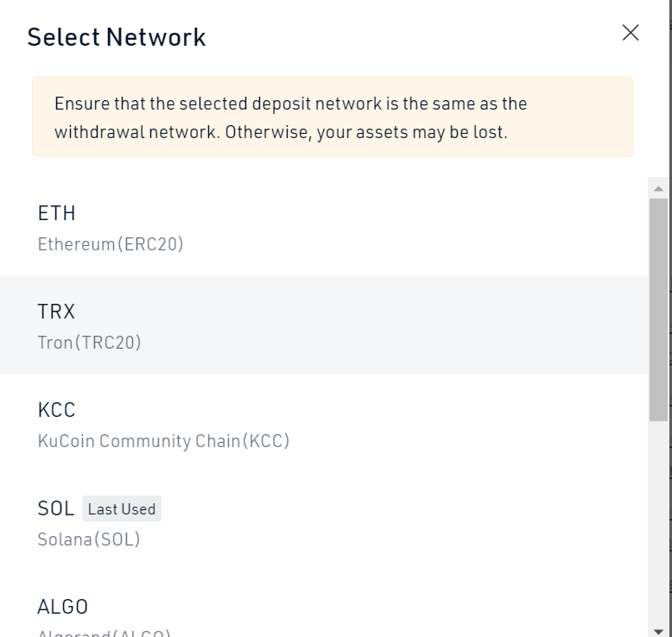Image resolution: width=672 pixels, height=637 pixels.
Task: Click the scrollbar track below the thumb
Action: click(659, 518)
